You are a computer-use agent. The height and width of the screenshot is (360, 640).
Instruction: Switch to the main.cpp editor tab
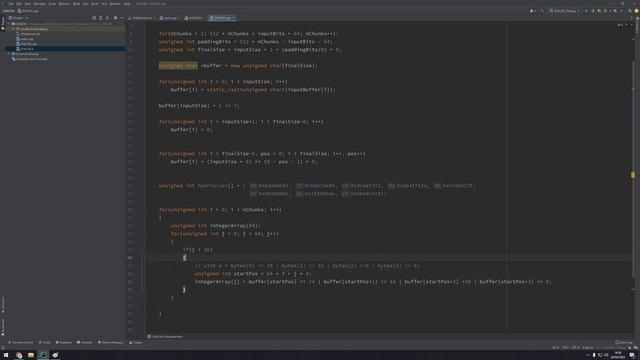tap(168, 18)
